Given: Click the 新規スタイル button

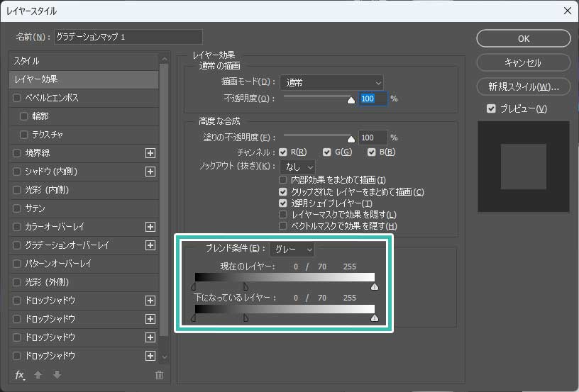Looking at the screenshot, I should click(x=524, y=87).
